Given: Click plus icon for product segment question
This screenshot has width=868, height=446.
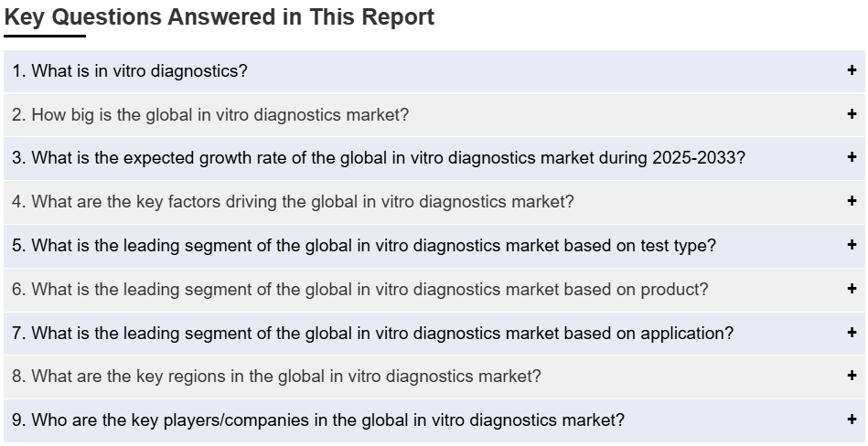Looking at the screenshot, I should 852,288.
